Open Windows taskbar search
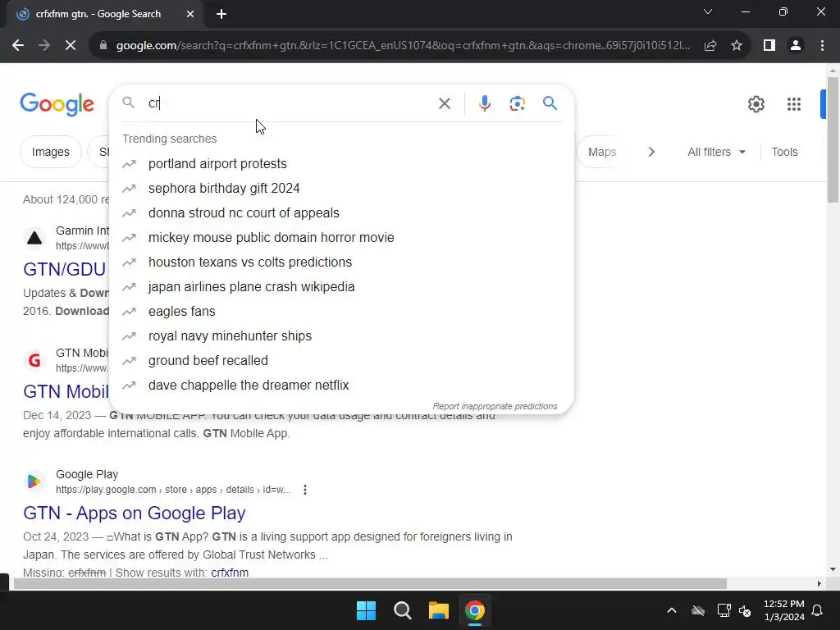The width and height of the screenshot is (840, 630). (x=402, y=610)
